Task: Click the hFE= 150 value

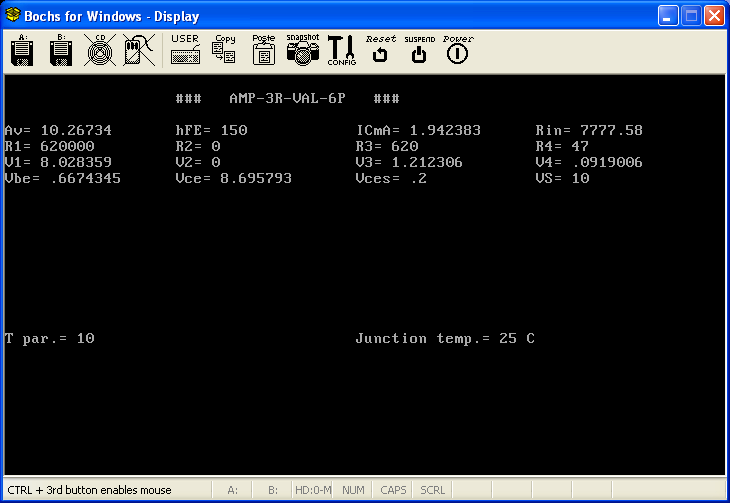Action: click(211, 130)
